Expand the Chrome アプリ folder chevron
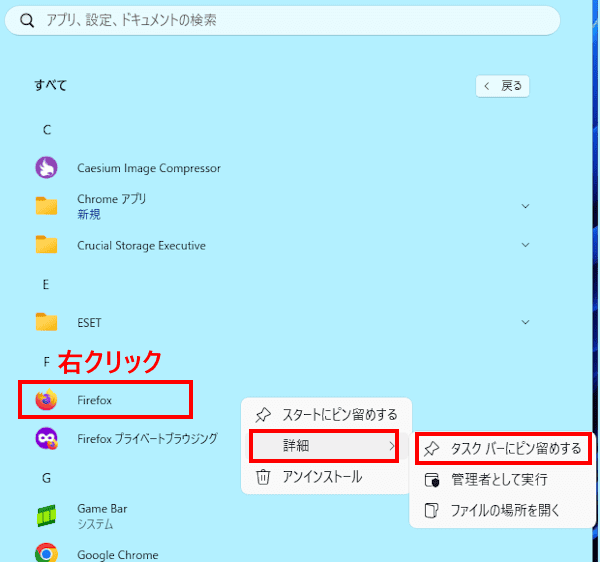This screenshot has width=600, height=562. point(525,206)
